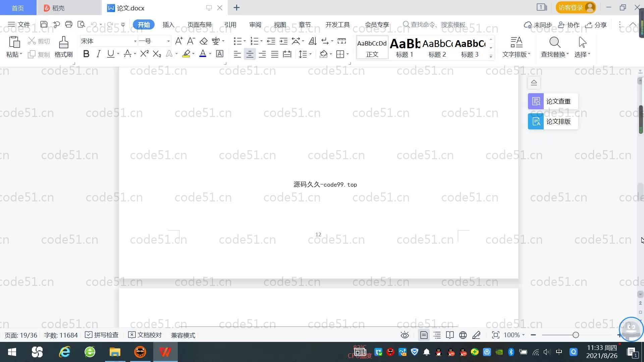Click the Paste (粘贴) clipboard icon

[x=14, y=42]
